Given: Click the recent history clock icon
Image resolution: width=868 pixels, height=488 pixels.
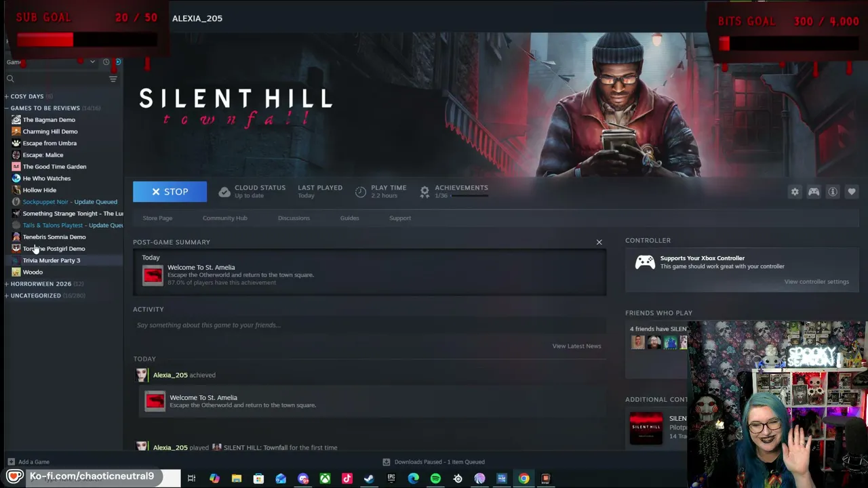Looking at the screenshot, I should (106, 62).
